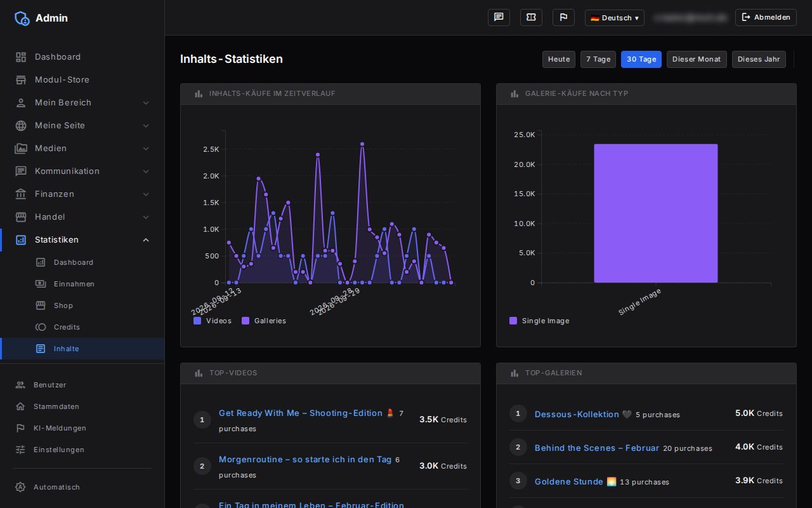Expand the Meine Seite chevron

[x=146, y=126]
